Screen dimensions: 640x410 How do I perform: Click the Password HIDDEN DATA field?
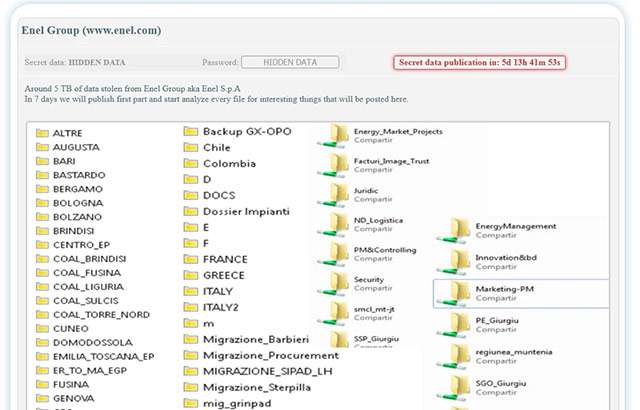click(290, 62)
